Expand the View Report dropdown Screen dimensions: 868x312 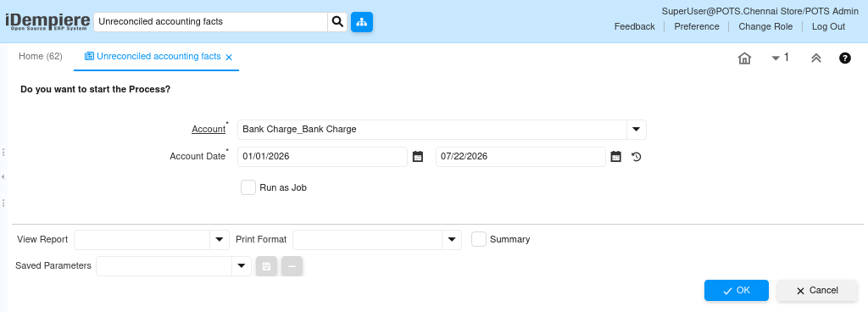click(220, 240)
